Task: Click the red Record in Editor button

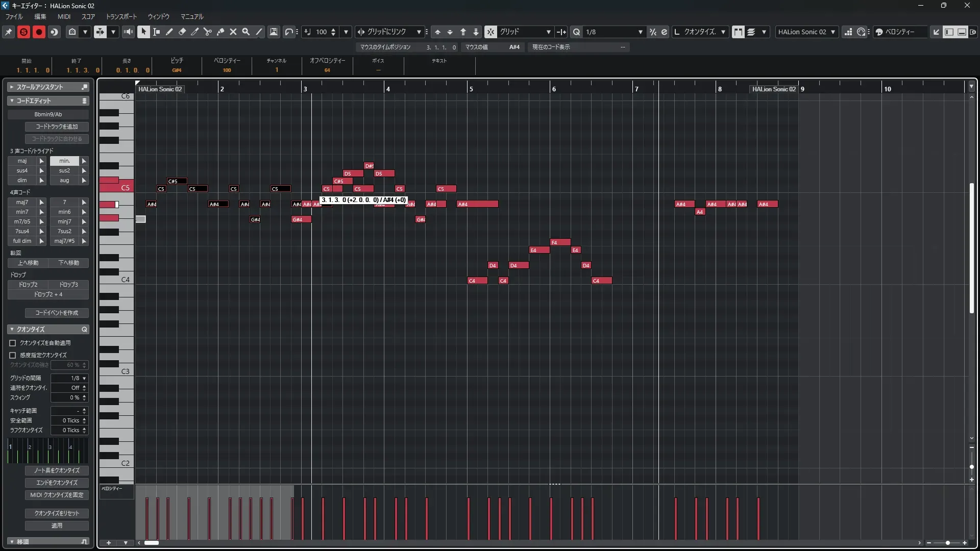Action: (39, 32)
